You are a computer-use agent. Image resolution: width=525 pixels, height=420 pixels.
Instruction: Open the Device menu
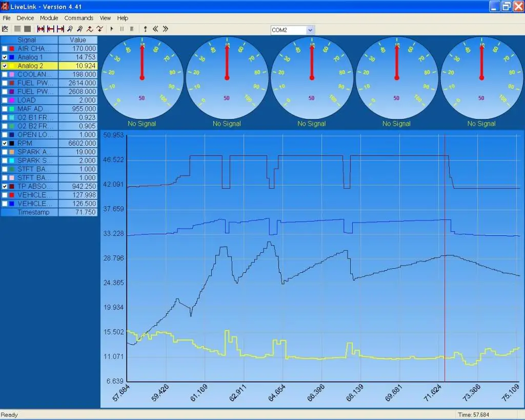tap(26, 18)
